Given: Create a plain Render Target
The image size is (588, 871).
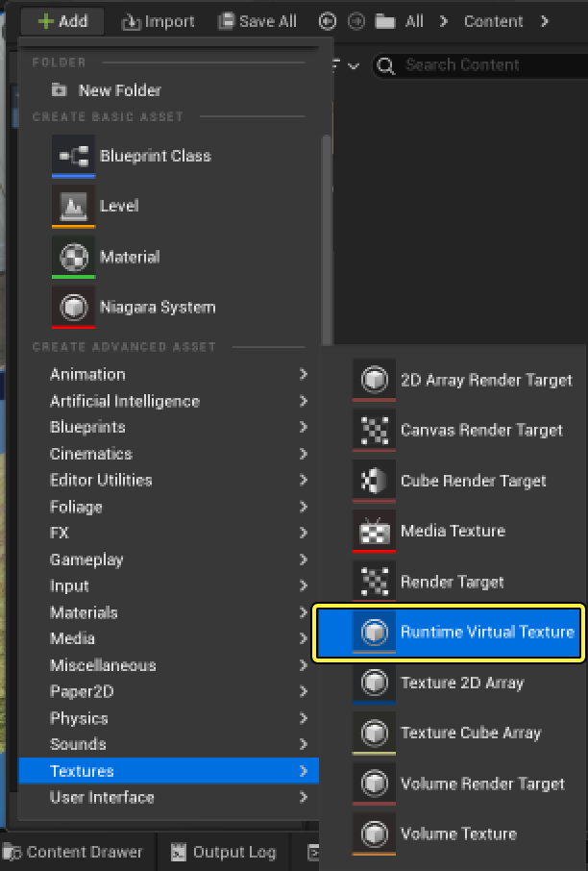Looking at the screenshot, I should (452, 582).
